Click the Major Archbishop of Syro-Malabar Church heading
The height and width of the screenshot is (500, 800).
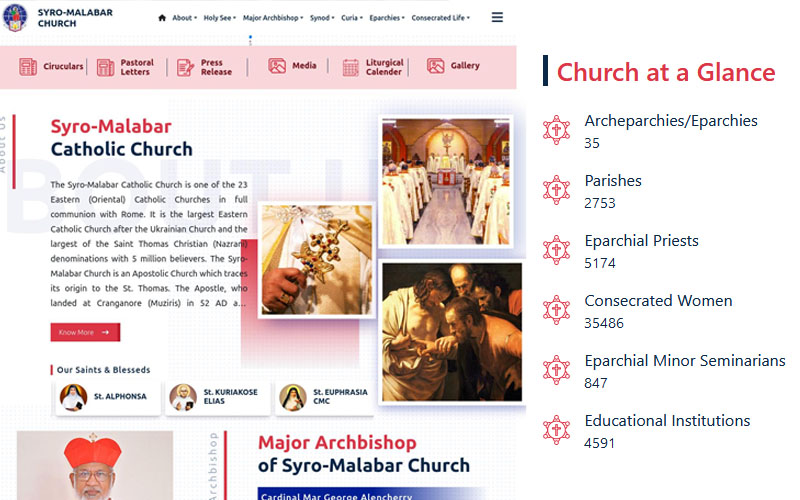364,454
